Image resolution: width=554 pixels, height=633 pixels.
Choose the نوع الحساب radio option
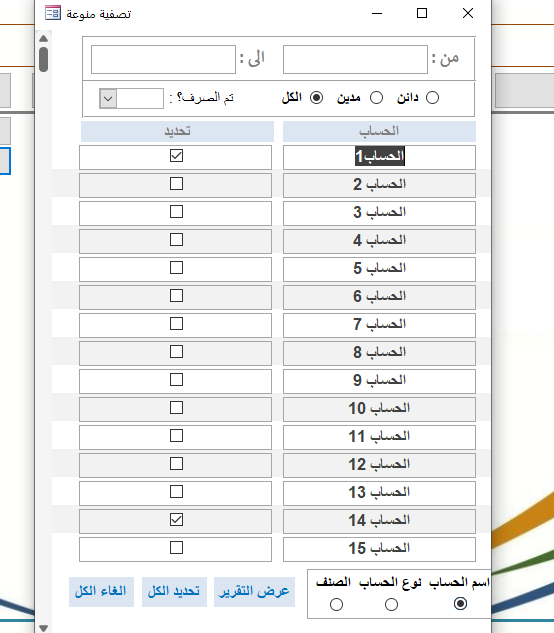[x=391, y=604]
